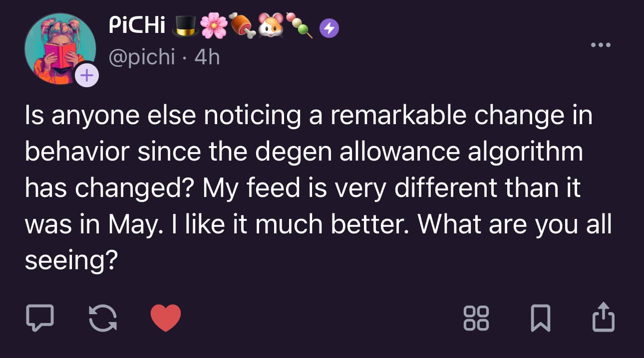This screenshot has height=358, width=644.
Task: Open the cast by clicking its text
Action: click(318, 188)
